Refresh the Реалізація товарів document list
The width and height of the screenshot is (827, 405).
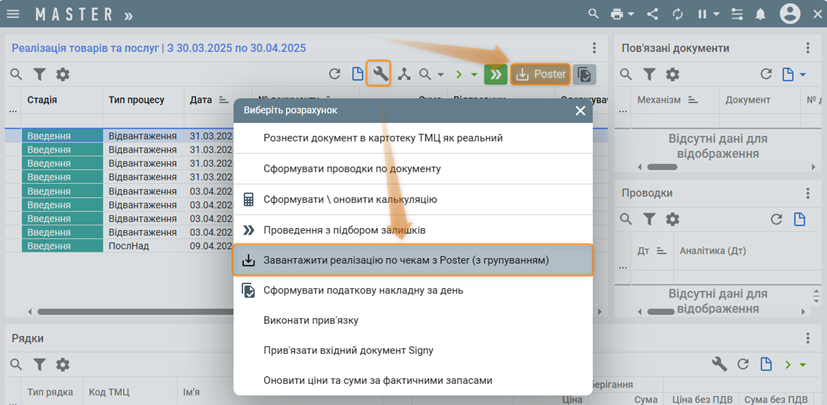click(x=334, y=74)
